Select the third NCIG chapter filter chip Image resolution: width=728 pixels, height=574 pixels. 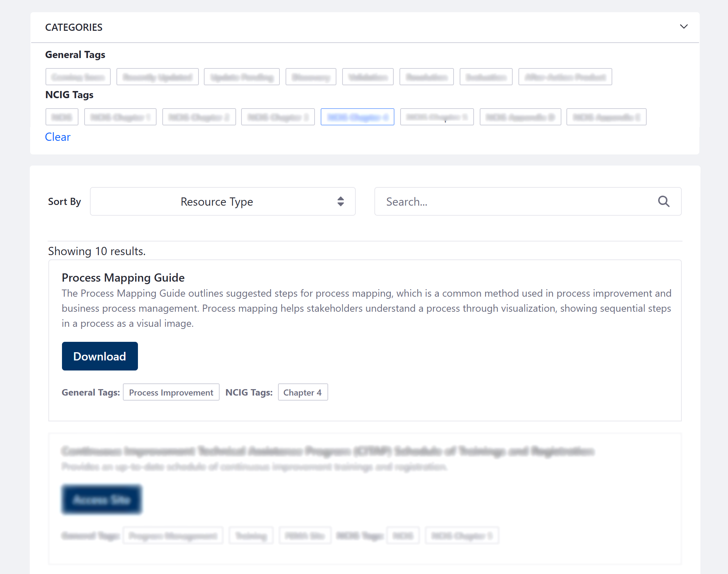point(278,117)
